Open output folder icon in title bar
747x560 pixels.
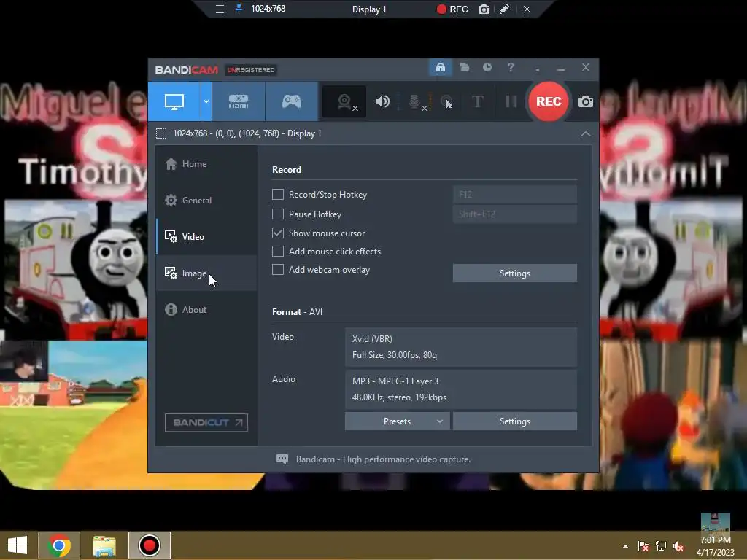[464, 68]
